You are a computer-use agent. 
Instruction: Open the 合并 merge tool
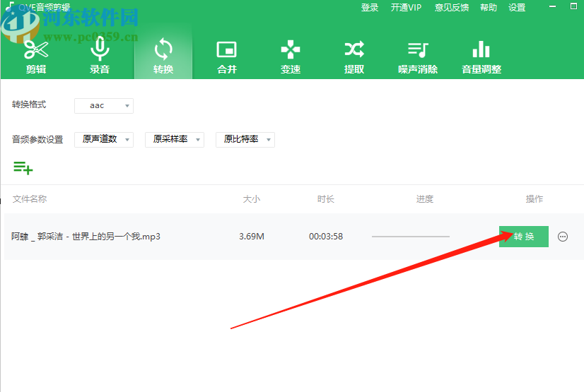(227, 57)
